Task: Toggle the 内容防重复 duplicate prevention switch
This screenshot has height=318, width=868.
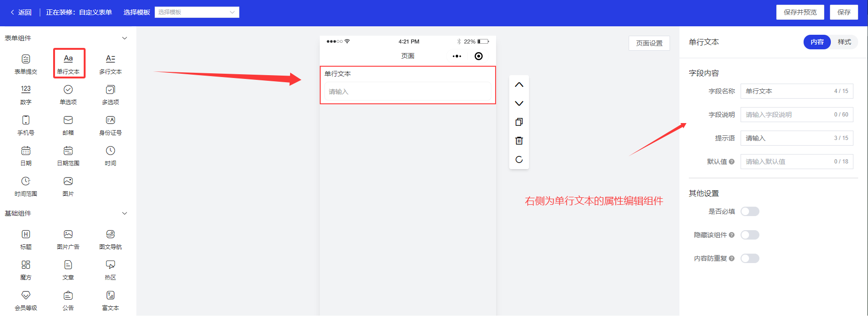Action: 750,258
